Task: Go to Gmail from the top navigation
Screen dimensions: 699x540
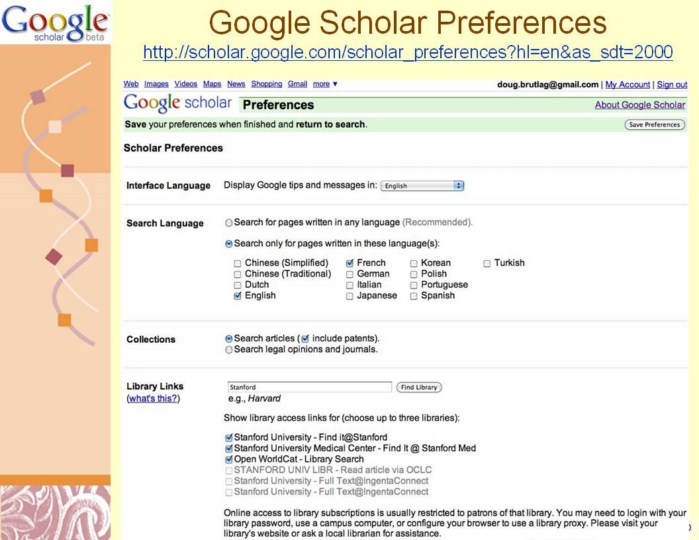Action: 298,84
